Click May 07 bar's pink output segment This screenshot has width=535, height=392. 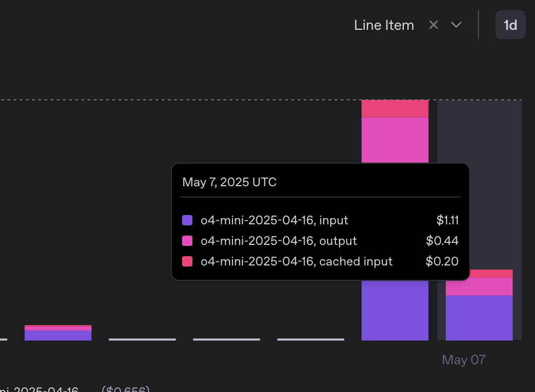(x=479, y=287)
